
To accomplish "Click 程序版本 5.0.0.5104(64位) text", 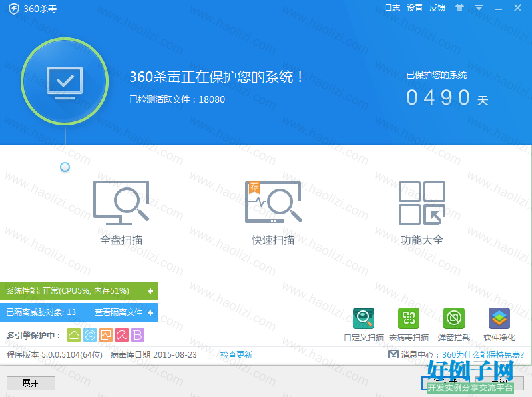I will pyautogui.click(x=55, y=355).
